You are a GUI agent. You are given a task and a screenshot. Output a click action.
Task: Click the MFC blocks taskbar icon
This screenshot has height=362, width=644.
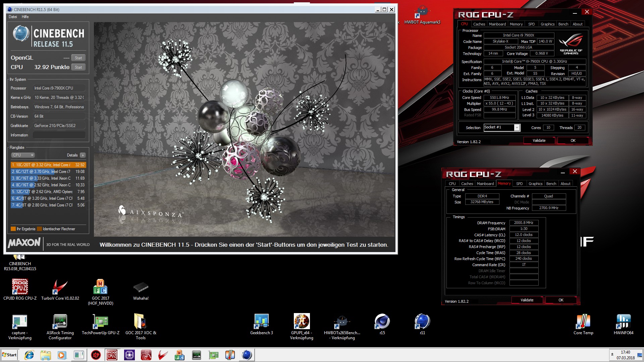(x=179, y=355)
